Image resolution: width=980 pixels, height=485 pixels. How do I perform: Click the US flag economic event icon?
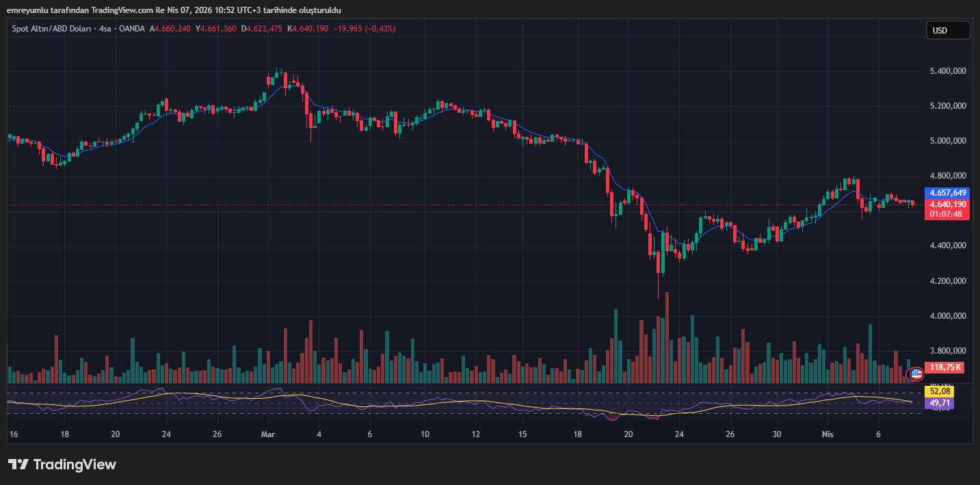tap(914, 373)
